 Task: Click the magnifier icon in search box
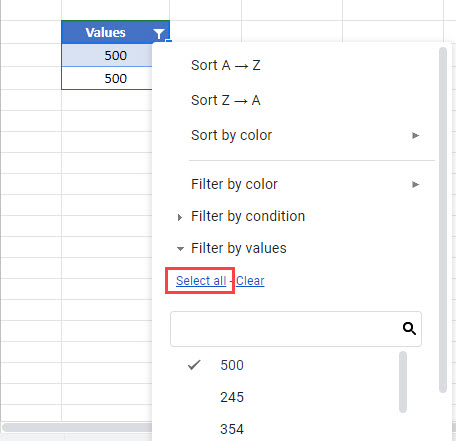(409, 329)
